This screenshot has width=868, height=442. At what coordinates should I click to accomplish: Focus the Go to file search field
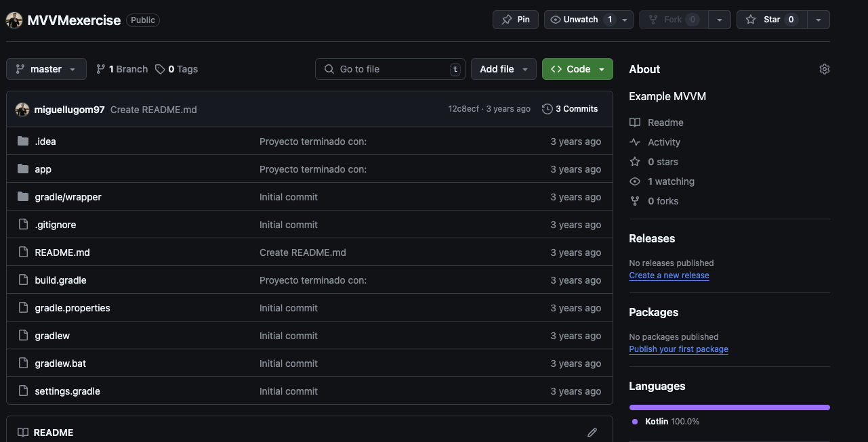click(390, 69)
